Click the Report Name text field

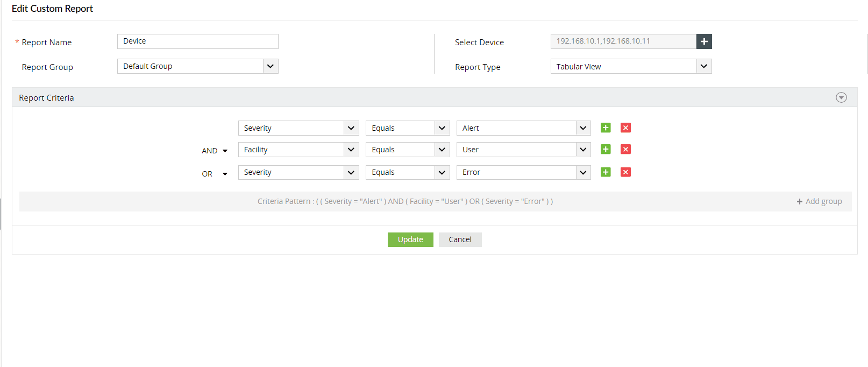(197, 41)
